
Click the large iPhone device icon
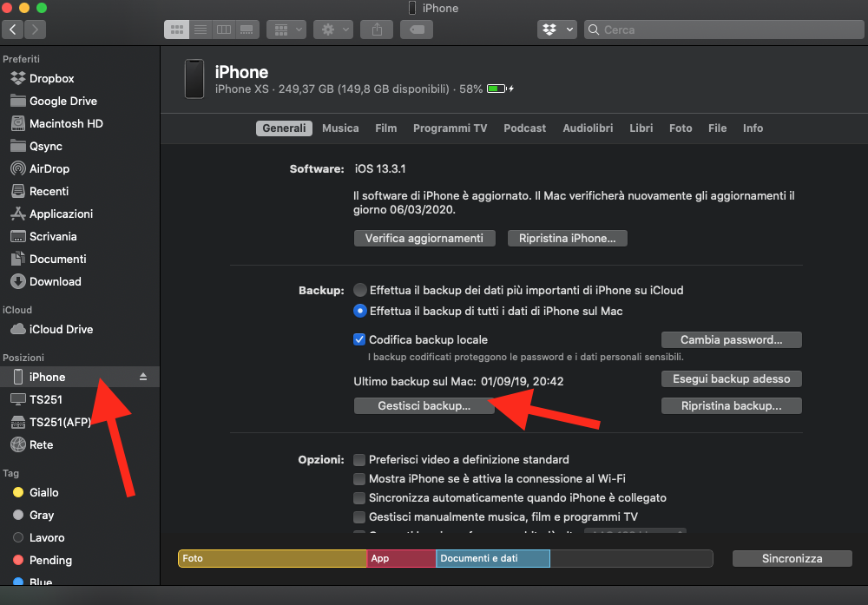[x=194, y=79]
